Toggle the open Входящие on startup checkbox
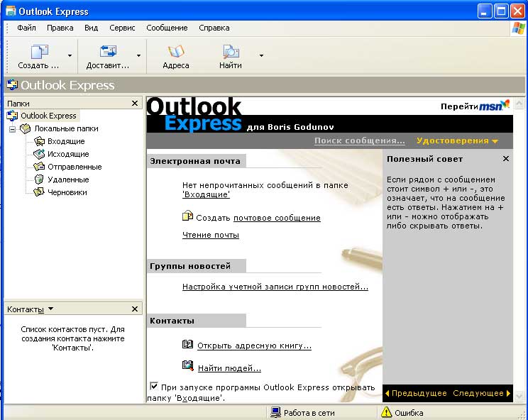This screenshot has height=420, width=528. click(154, 386)
